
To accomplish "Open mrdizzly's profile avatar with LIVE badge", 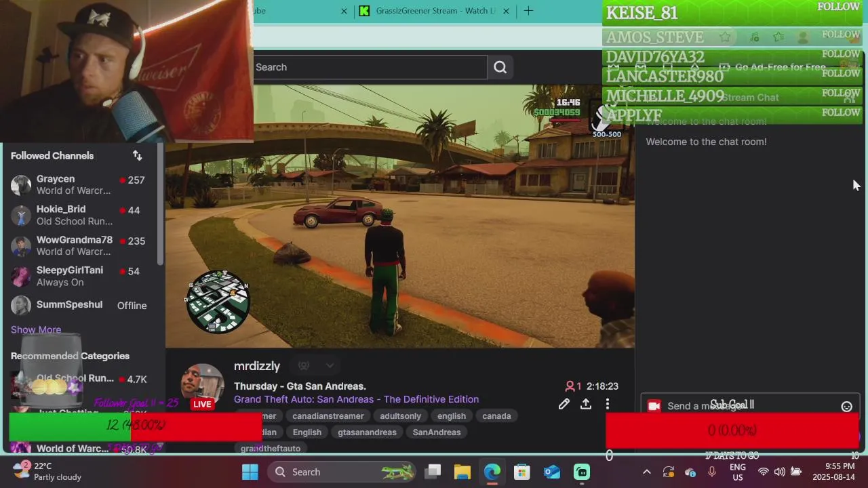I will [202, 388].
